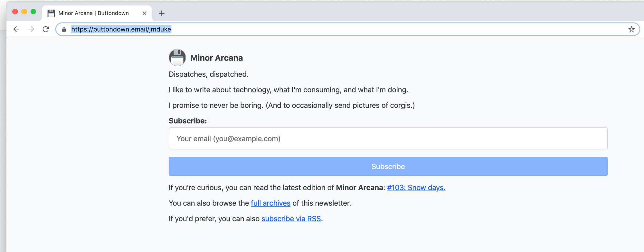Bookmark this page with the star icon

(631, 29)
